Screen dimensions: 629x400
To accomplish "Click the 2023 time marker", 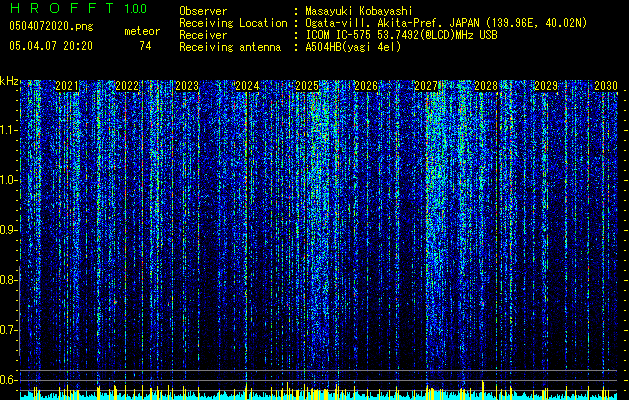I will (187, 86).
